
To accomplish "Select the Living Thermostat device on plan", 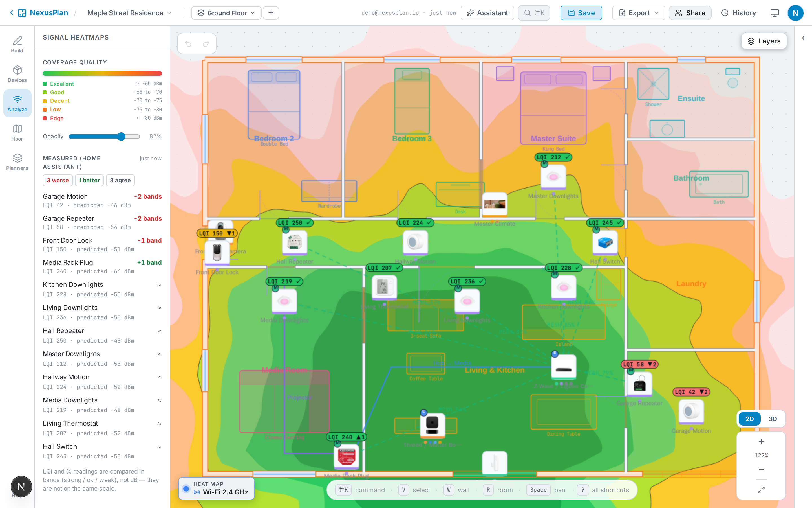I will (384, 288).
